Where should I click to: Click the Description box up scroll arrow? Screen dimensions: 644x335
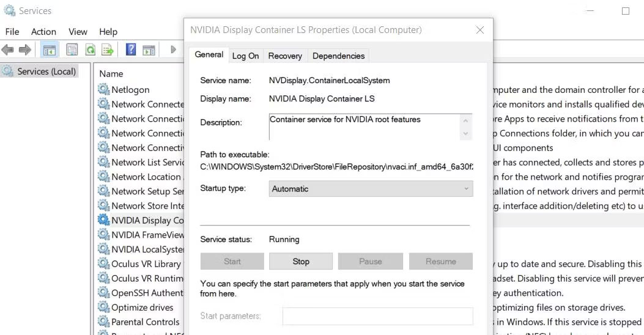click(x=465, y=120)
